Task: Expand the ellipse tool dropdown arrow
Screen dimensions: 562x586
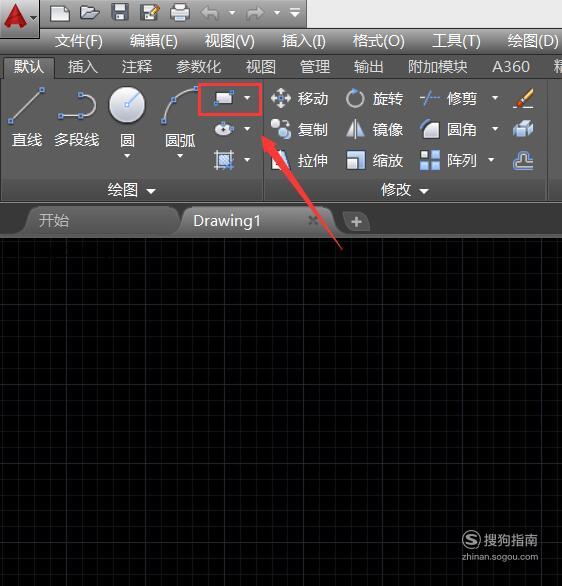Action: pos(247,129)
